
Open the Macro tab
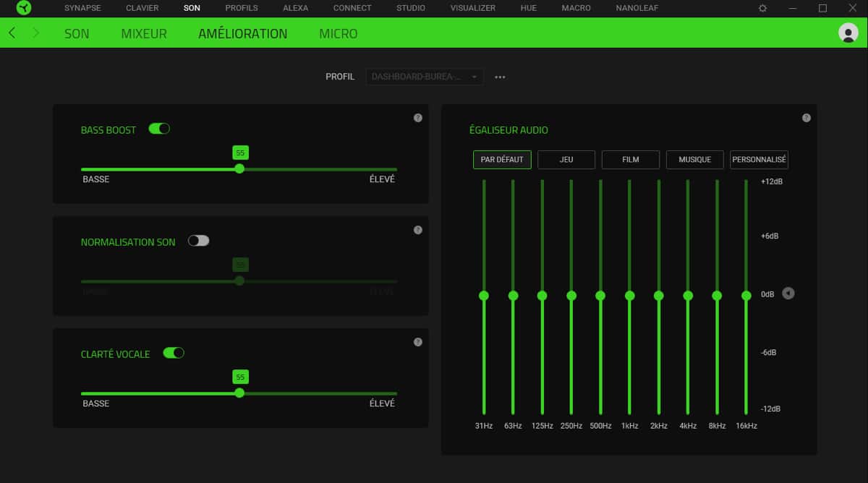576,8
